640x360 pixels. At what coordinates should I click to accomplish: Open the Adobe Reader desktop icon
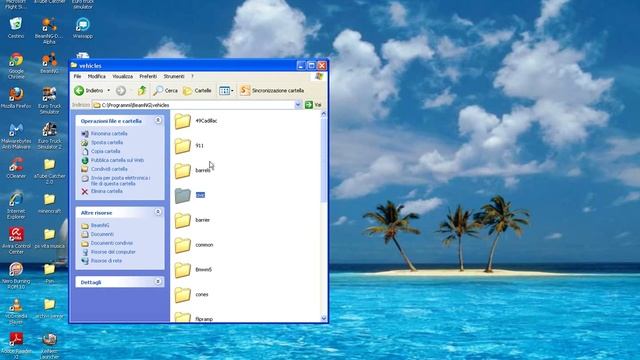16,345
